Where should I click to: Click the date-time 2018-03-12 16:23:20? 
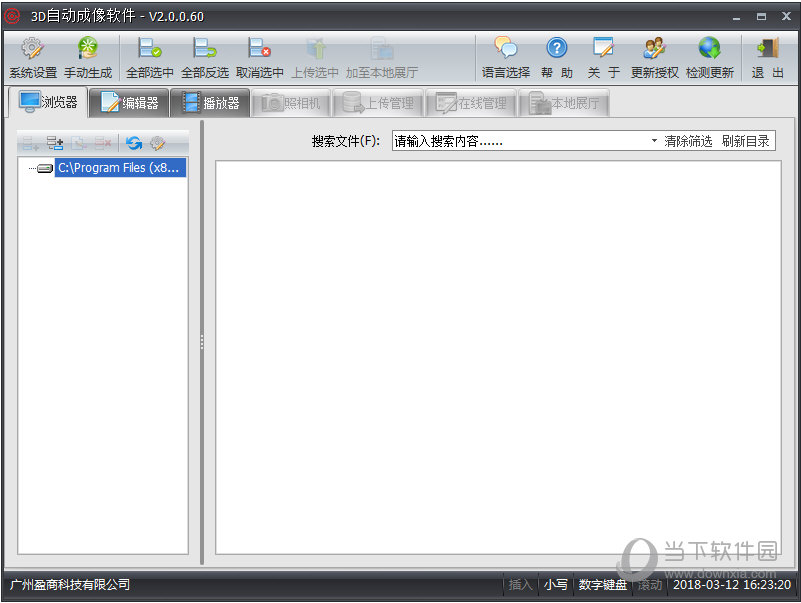(732, 585)
